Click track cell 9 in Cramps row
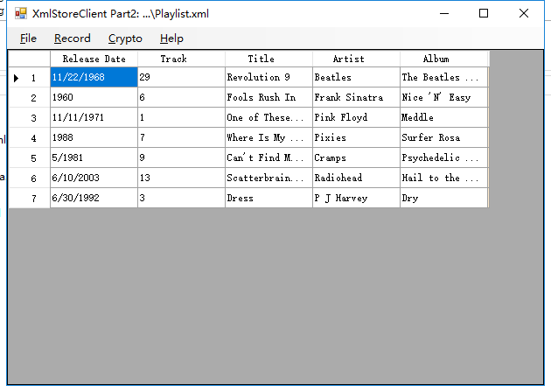Image resolution: width=551 pixels, height=392 pixels. 181,157
